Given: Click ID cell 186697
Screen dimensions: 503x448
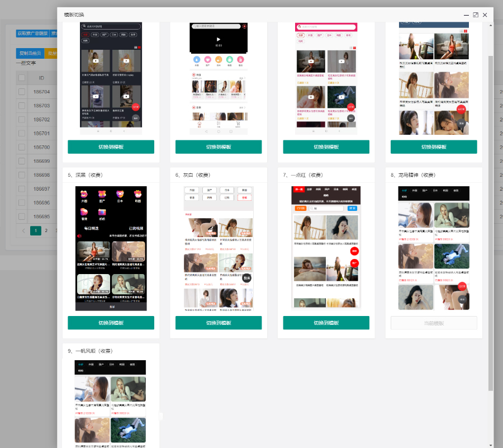Looking at the screenshot, I should [x=42, y=188].
